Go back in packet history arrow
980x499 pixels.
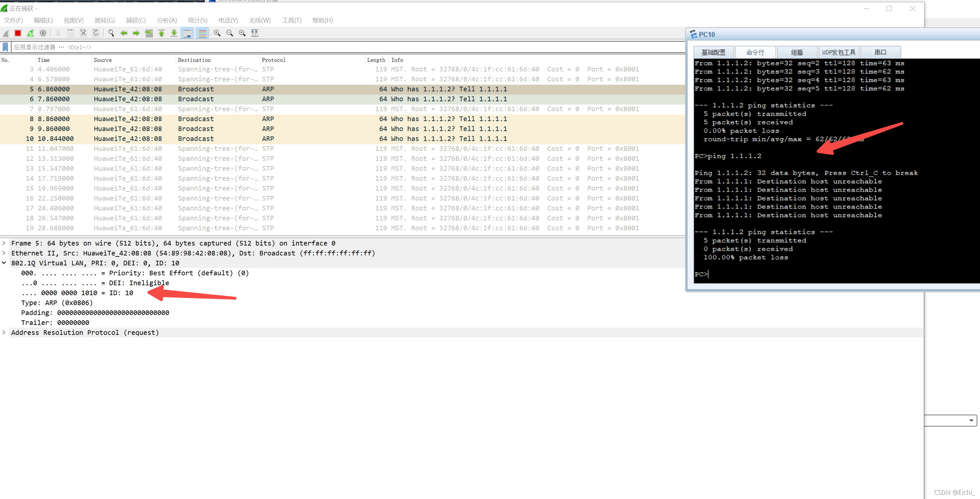coord(124,33)
